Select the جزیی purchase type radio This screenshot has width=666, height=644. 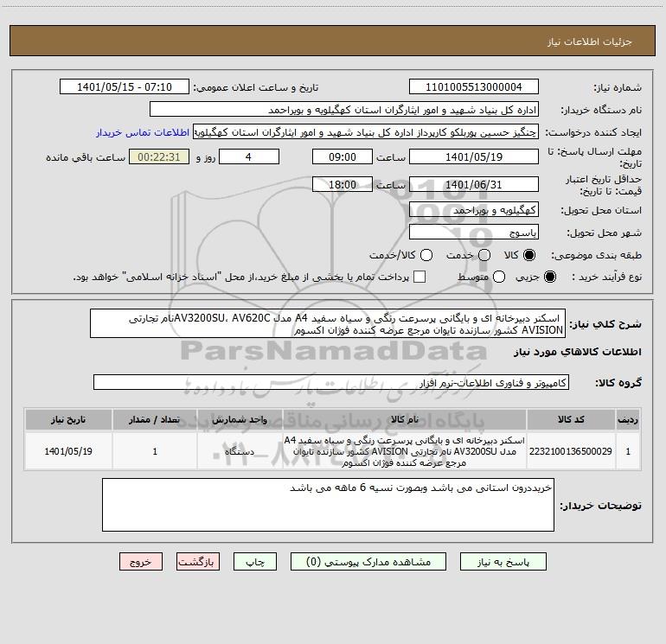coord(550,277)
